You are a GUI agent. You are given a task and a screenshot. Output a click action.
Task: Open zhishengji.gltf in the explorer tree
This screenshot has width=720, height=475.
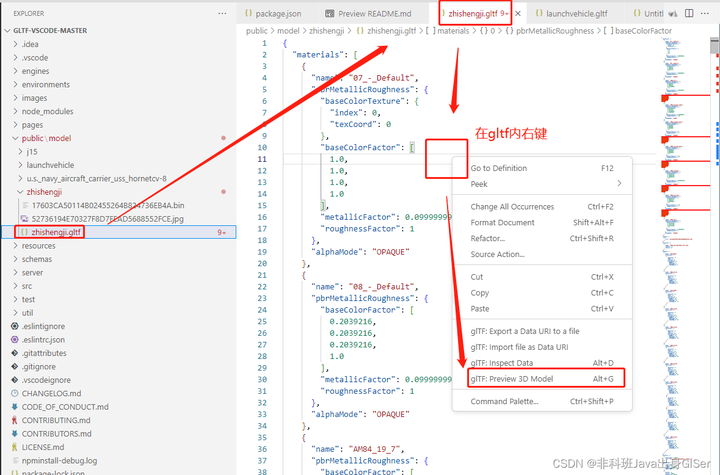119,232
